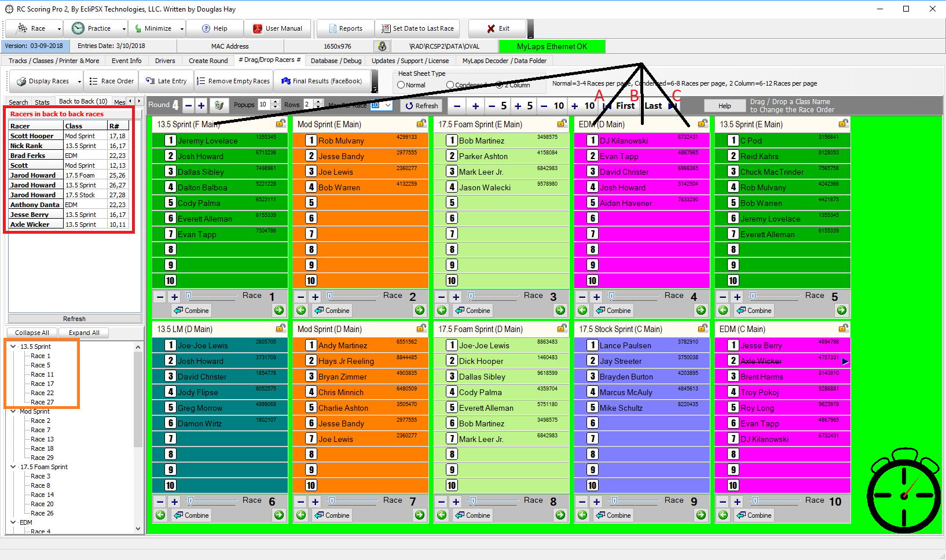Click the Collapse All button
946x560 pixels.
32,333
